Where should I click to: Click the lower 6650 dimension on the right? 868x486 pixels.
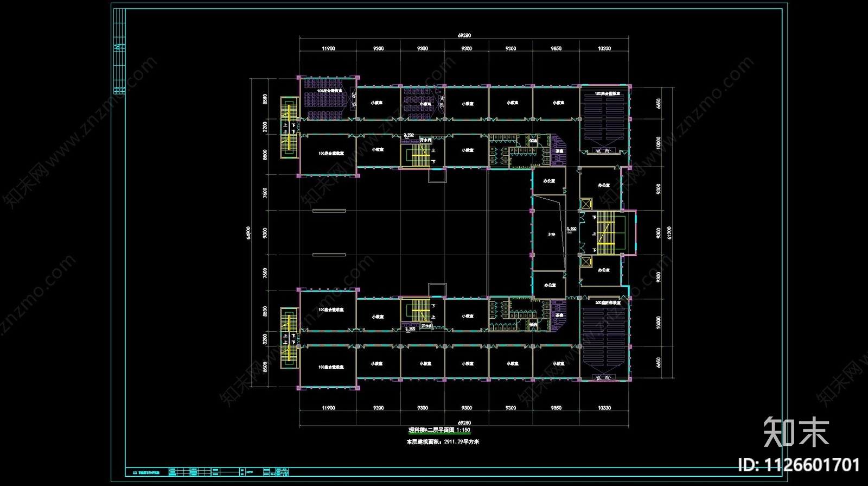point(659,362)
